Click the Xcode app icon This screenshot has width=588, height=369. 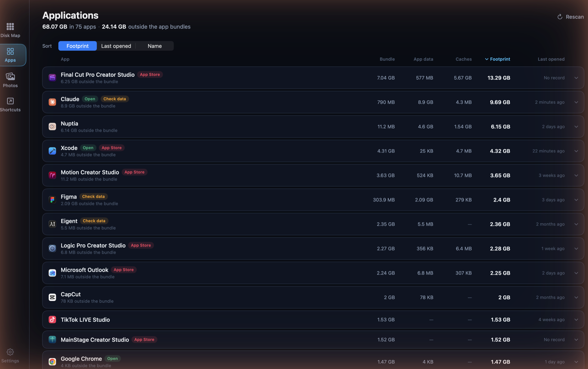[52, 151]
